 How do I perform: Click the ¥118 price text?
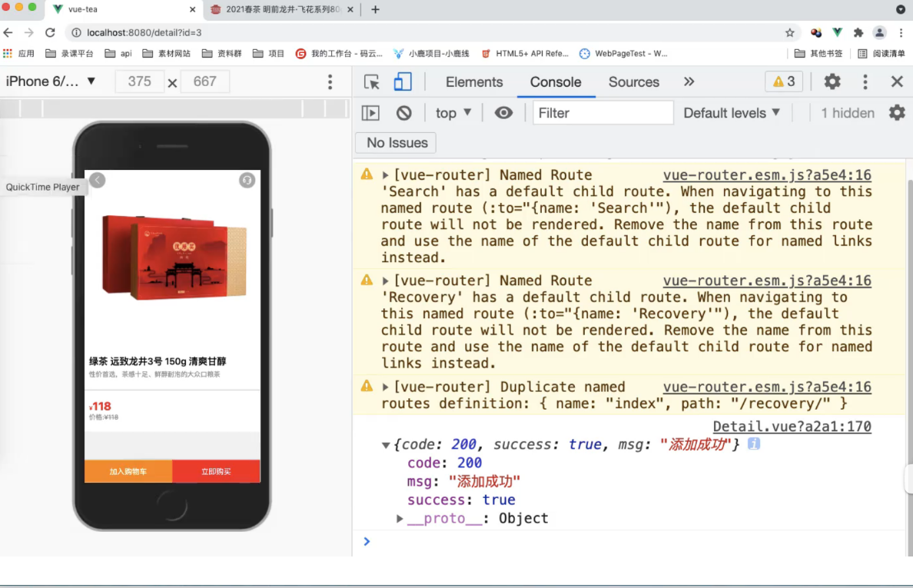(x=100, y=407)
